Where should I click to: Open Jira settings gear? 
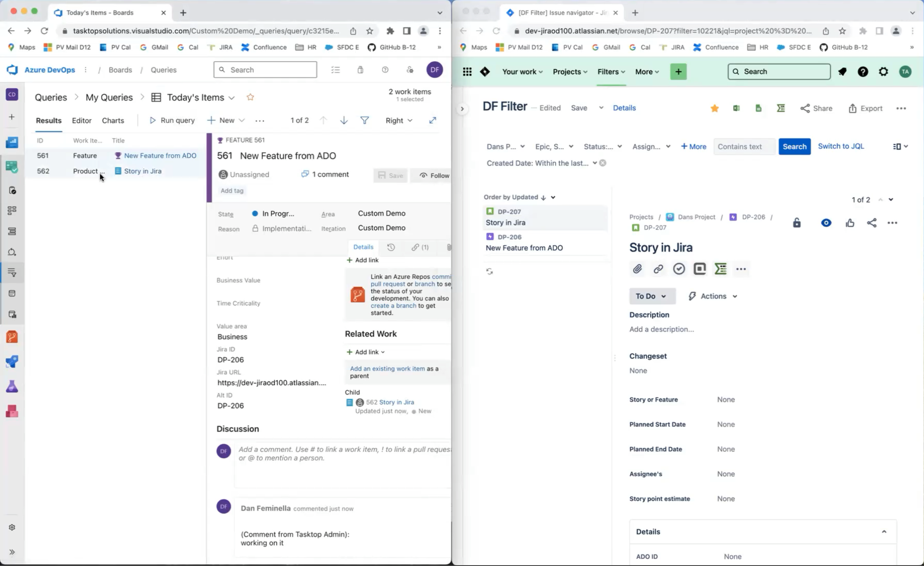coord(883,72)
